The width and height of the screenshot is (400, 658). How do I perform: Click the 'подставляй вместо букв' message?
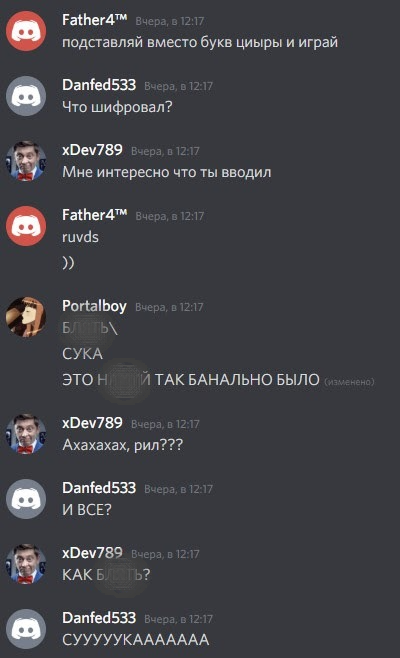pyautogui.click(x=200, y=42)
